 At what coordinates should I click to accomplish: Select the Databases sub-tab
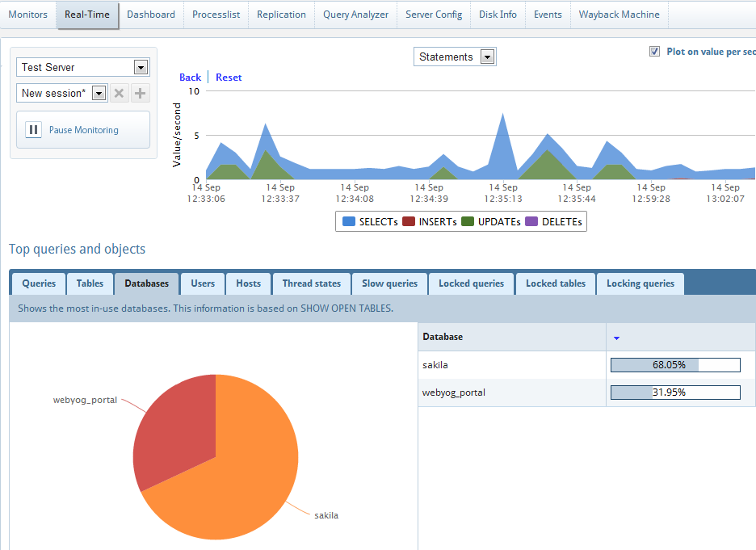pyautogui.click(x=146, y=283)
